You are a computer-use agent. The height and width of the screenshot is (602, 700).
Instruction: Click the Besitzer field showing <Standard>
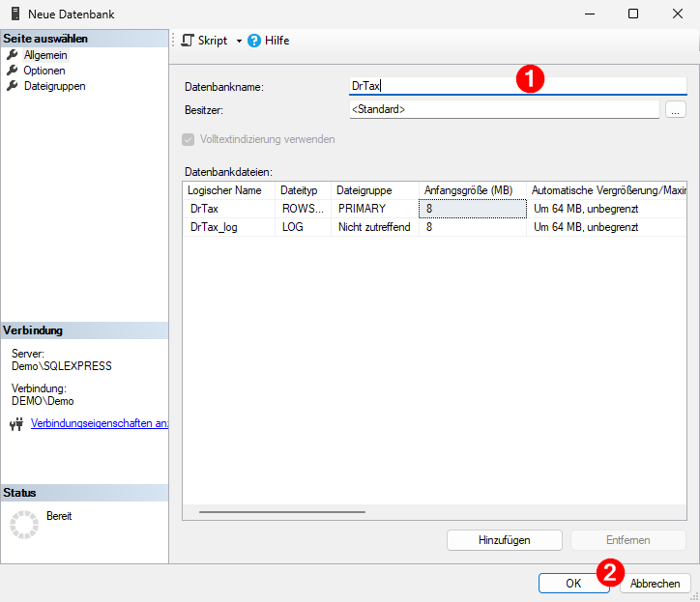coord(504,109)
